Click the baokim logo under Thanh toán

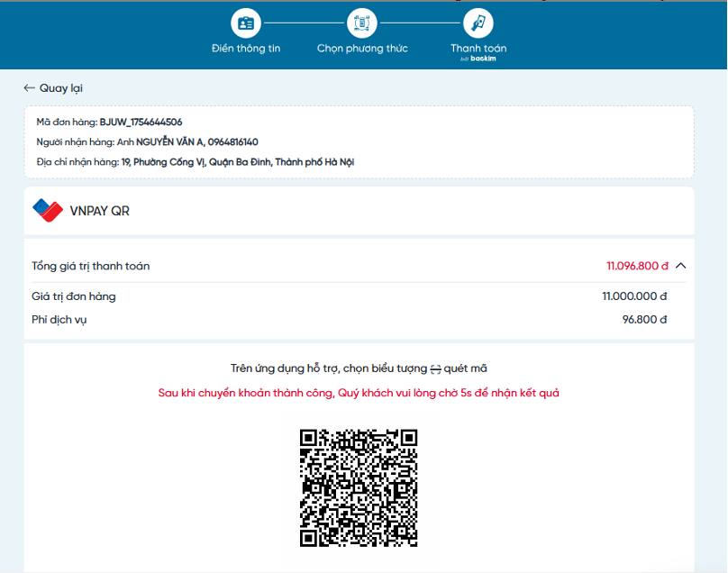click(478, 59)
